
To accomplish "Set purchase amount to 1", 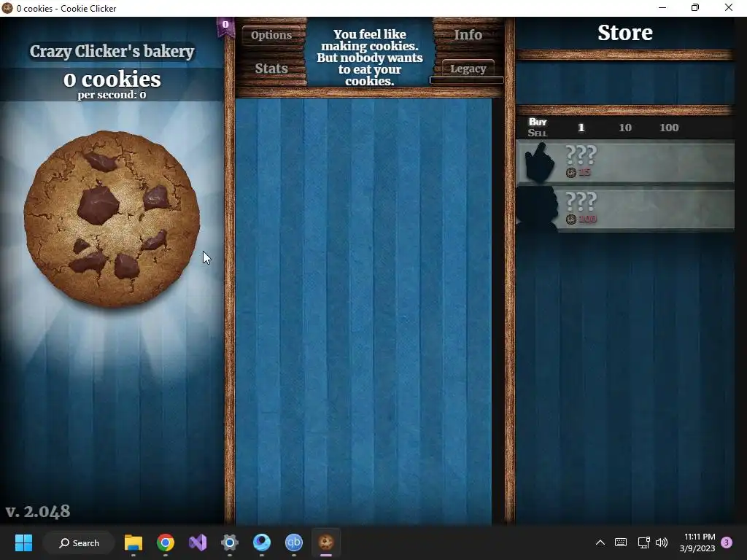I will [581, 128].
